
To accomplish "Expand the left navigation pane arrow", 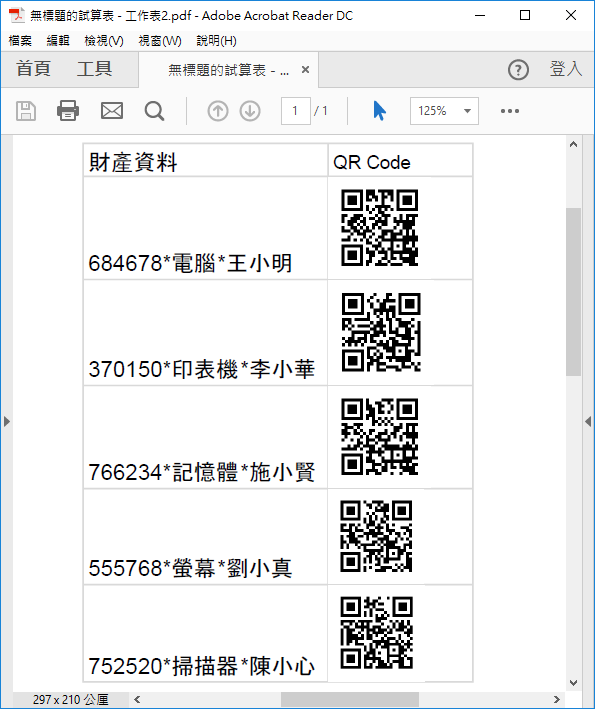I will click(6, 421).
